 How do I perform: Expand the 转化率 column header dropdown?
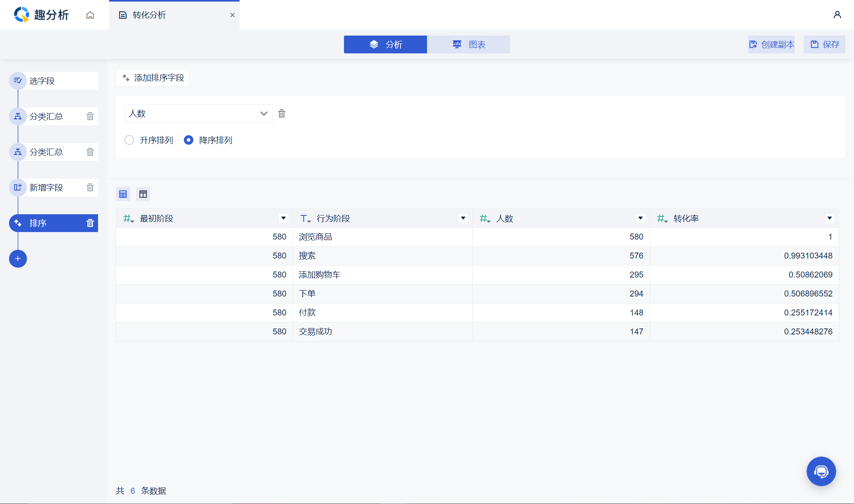[x=829, y=218]
